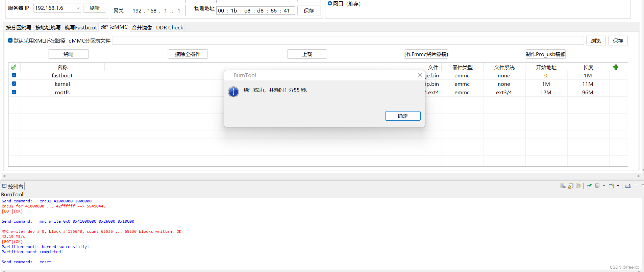Screen dimensions: 644x272
Task: Click 保存 next to the MAC address
Action: coord(309,10)
